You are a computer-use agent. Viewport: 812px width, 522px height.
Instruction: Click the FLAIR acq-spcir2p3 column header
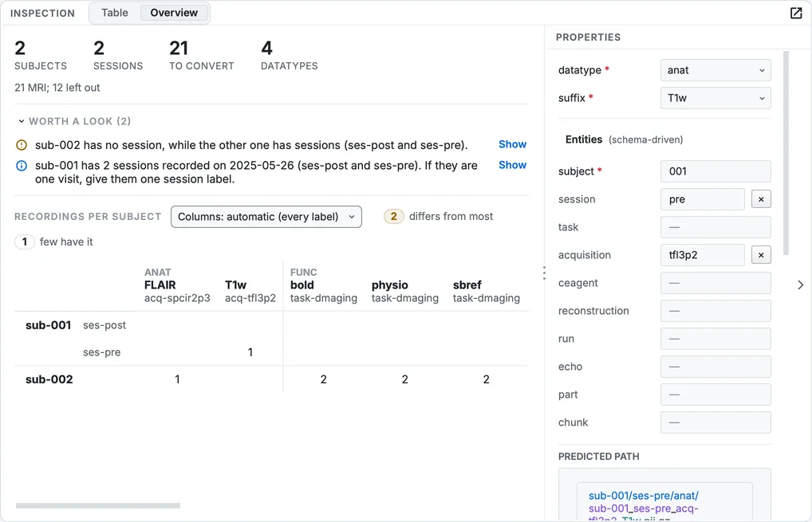point(177,291)
